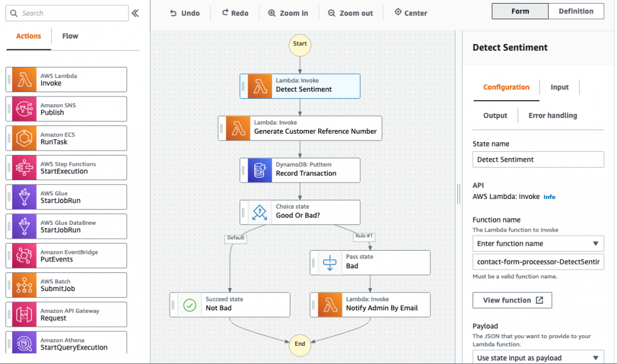Viewport: 617px width, 364px height.
Task: Click DynamoDB icon on Record Transaction node
Action: [260, 171]
